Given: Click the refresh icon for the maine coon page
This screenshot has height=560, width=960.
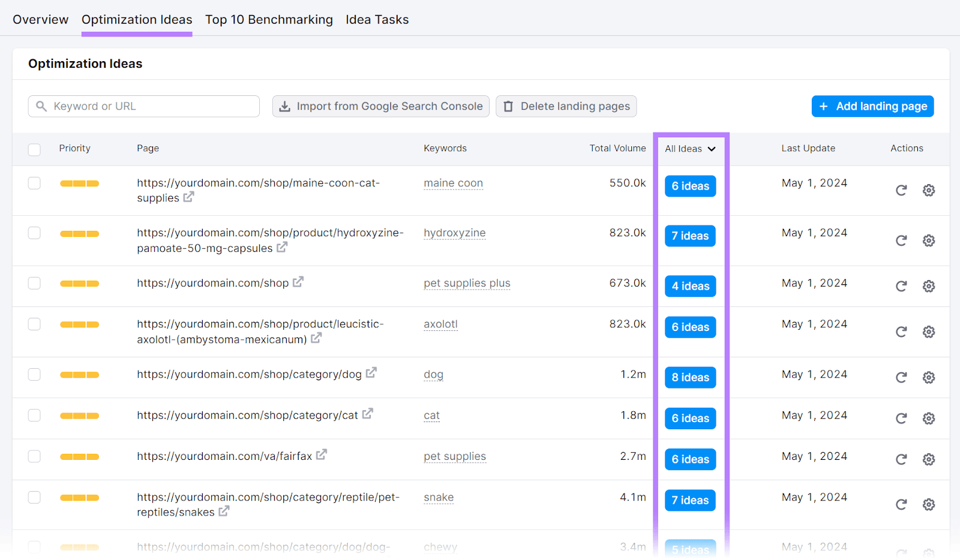Looking at the screenshot, I should [x=901, y=190].
